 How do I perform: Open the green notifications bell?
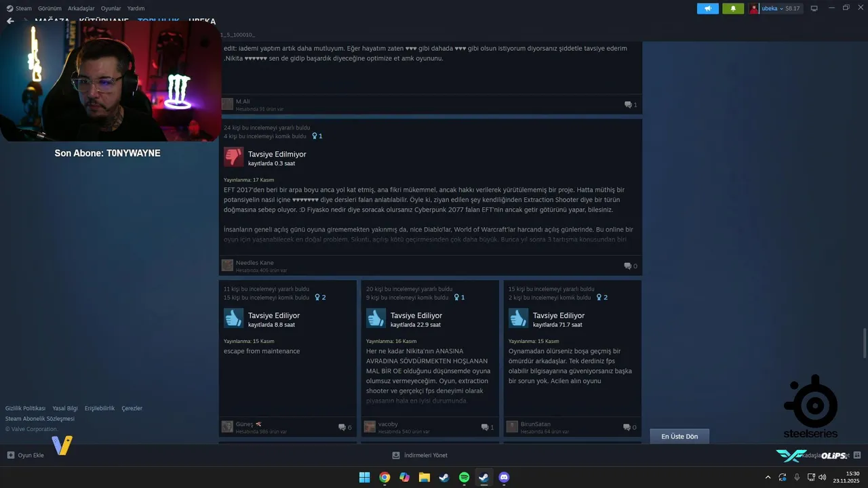coord(733,8)
